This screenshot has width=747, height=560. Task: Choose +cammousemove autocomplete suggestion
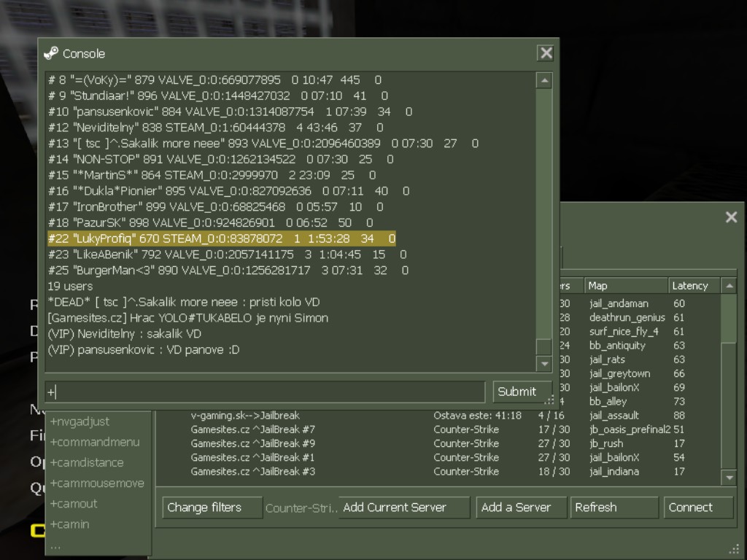coord(97,483)
